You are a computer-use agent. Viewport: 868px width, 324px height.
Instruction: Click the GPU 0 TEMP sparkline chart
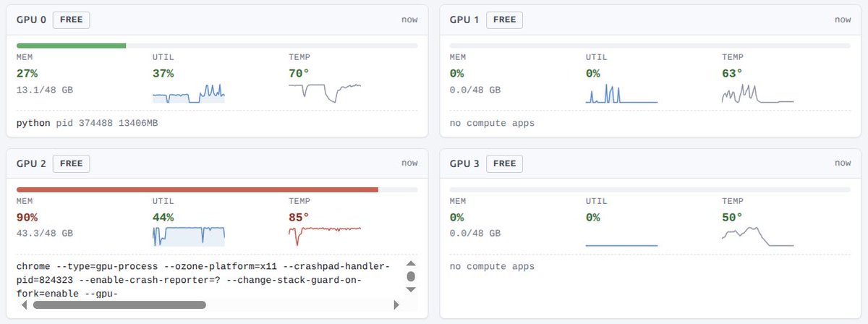pos(325,93)
